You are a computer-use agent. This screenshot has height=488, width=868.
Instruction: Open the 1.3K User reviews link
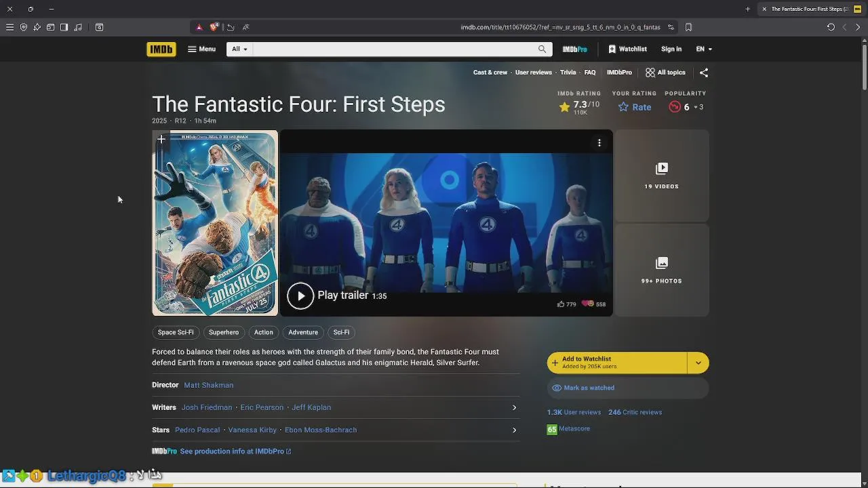[574, 412]
